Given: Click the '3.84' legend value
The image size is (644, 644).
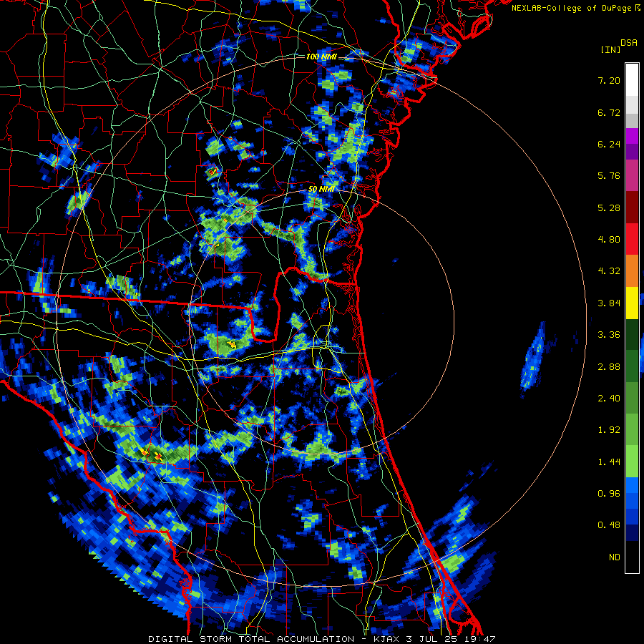Looking at the screenshot, I should tap(609, 303).
